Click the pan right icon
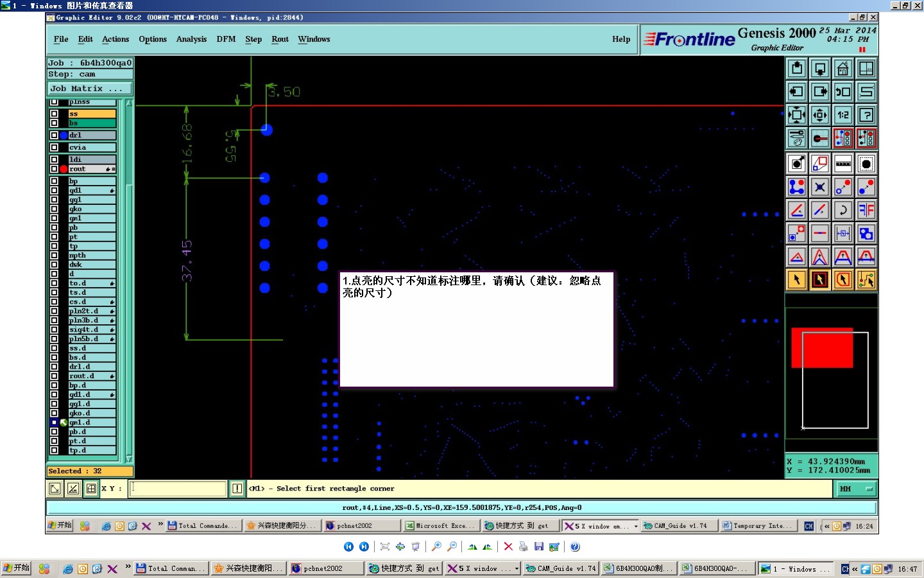 click(819, 91)
